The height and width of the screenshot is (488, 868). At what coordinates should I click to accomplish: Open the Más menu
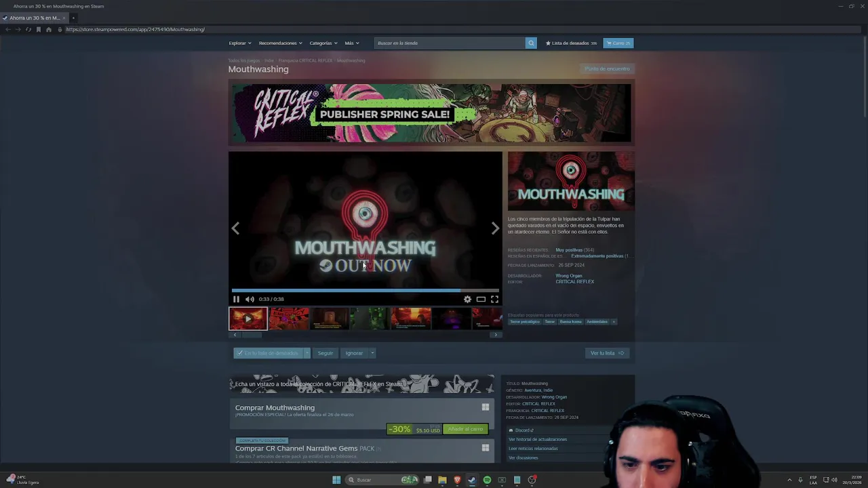tap(351, 43)
